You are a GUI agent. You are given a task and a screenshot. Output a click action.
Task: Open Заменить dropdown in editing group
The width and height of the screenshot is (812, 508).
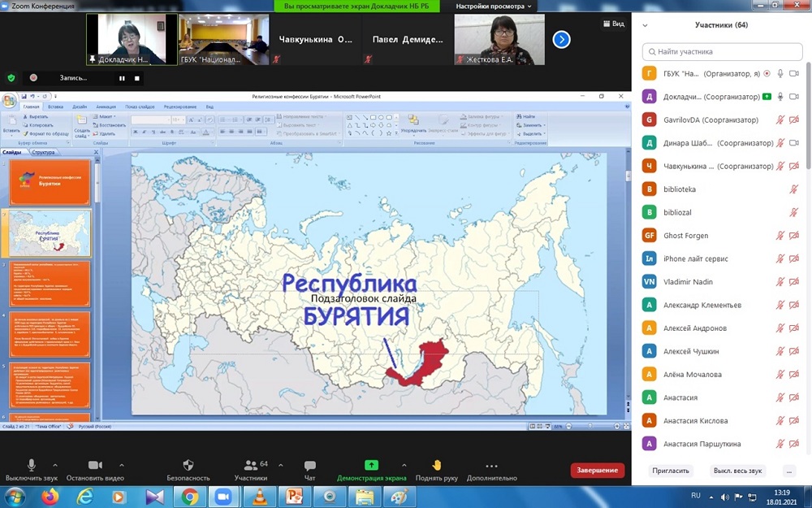click(x=531, y=125)
